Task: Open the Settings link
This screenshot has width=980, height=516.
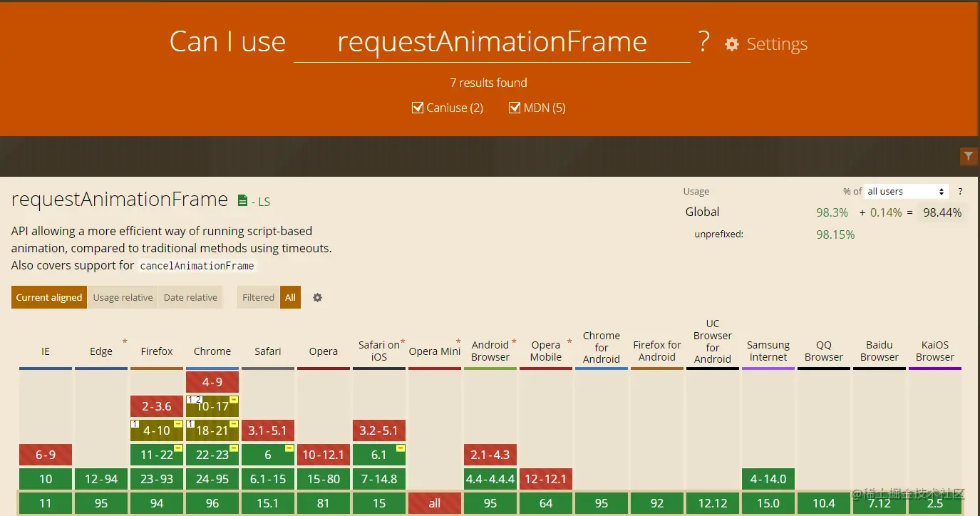Action: pyautogui.click(x=777, y=44)
